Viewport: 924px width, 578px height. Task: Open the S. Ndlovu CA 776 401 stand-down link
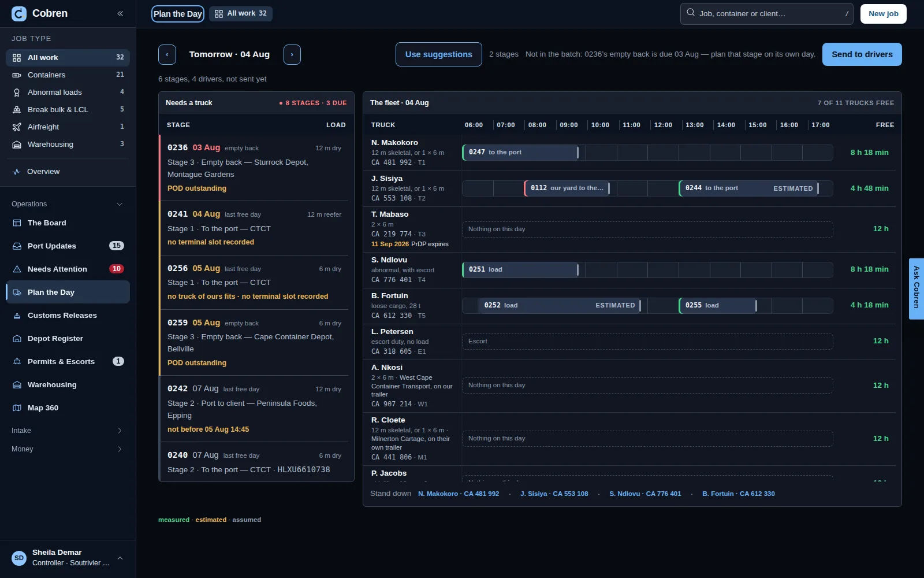pyautogui.click(x=645, y=494)
